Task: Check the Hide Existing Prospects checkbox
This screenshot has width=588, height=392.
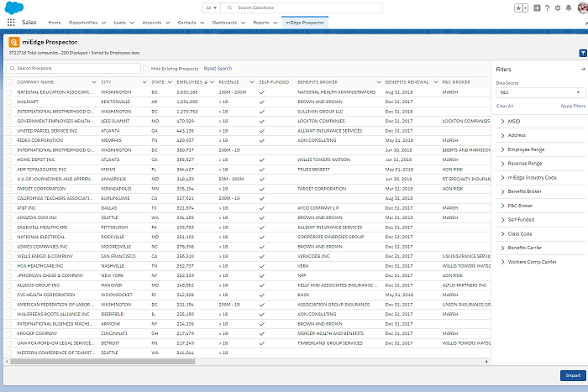Action: (146, 68)
